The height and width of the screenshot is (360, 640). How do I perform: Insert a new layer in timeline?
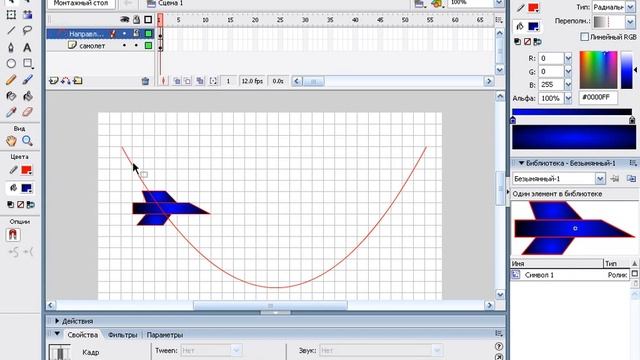(54, 81)
